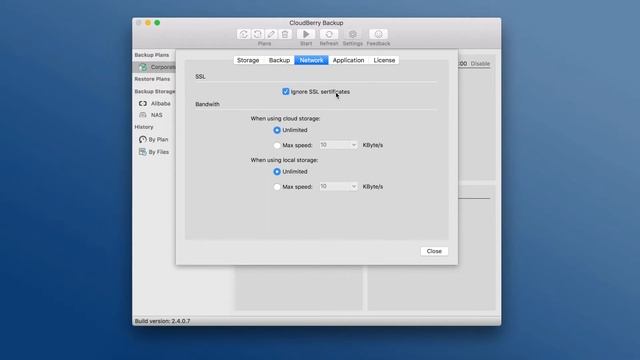The height and width of the screenshot is (360, 640).
Task: Switch to the Application tab
Action: click(x=348, y=60)
